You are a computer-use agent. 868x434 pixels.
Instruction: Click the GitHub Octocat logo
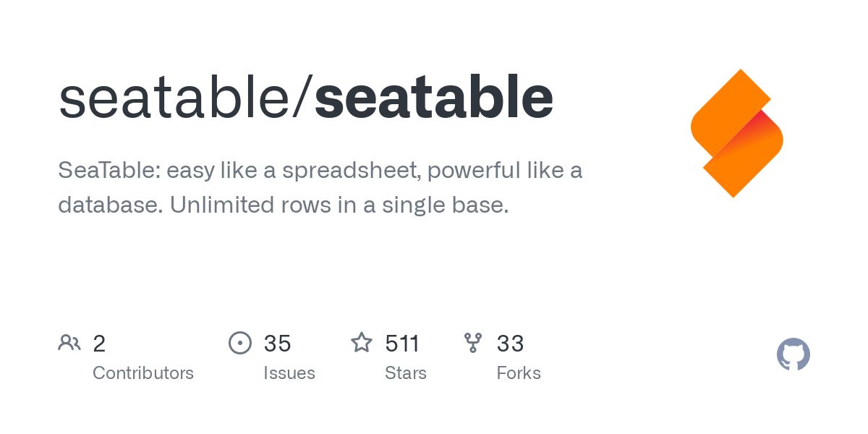click(x=793, y=354)
